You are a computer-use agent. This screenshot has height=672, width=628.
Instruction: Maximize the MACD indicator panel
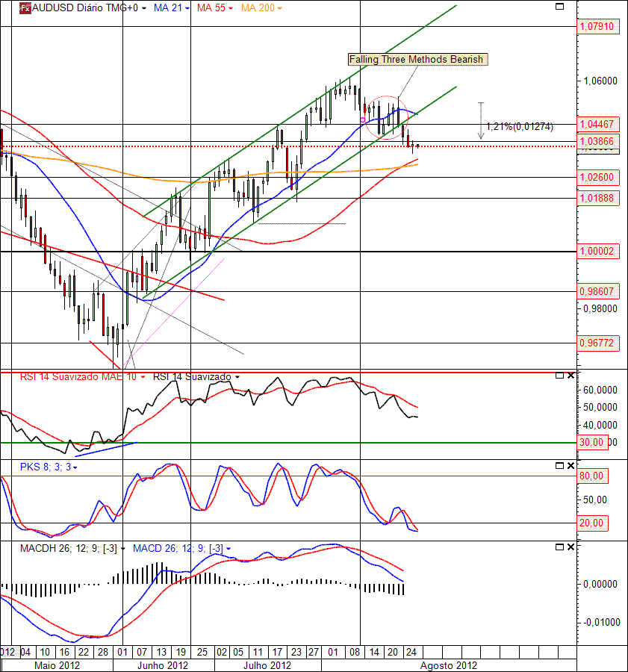[x=559, y=547]
